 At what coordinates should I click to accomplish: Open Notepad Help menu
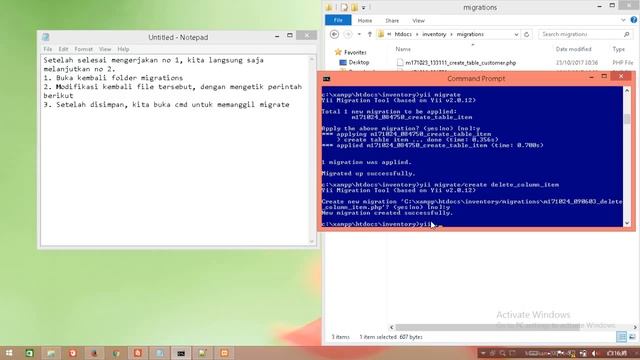pos(123,49)
